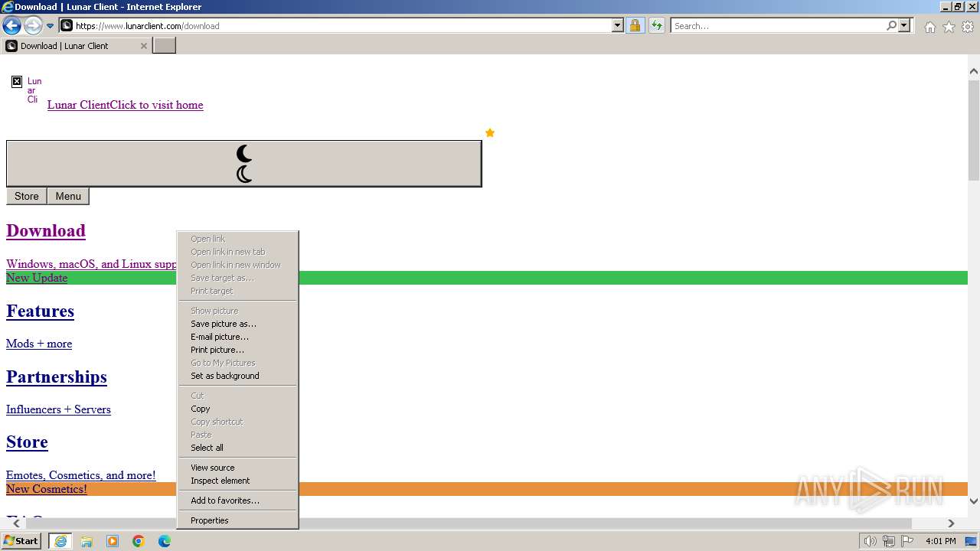980x551 pixels.
Task: Click the outlined crescent moon icon
Action: pos(244,174)
